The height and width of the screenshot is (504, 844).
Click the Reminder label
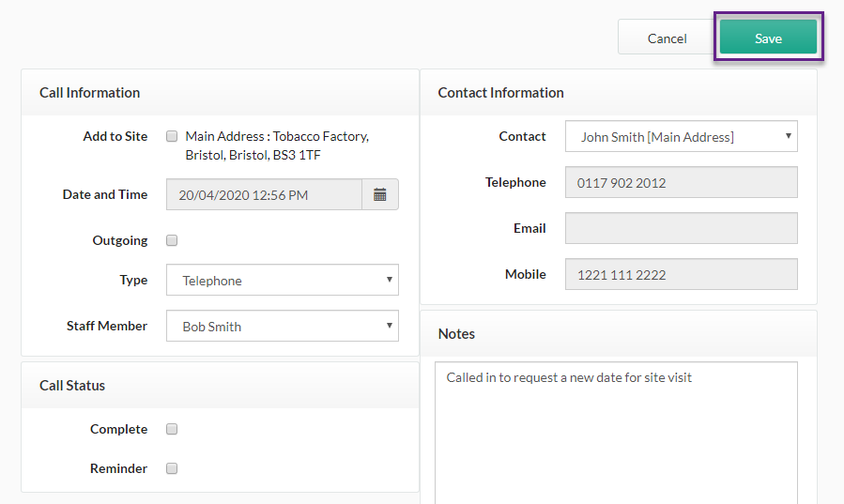tap(118, 468)
